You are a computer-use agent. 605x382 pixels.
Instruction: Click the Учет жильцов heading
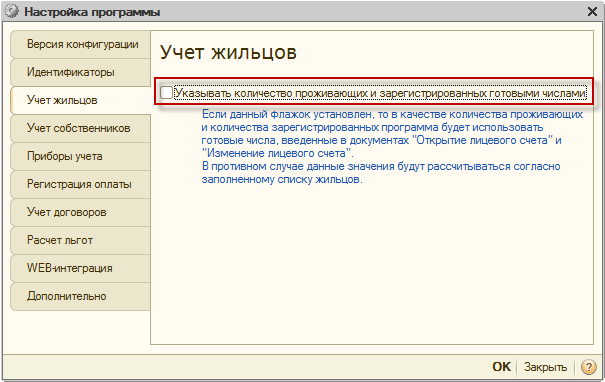click(228, 52)
